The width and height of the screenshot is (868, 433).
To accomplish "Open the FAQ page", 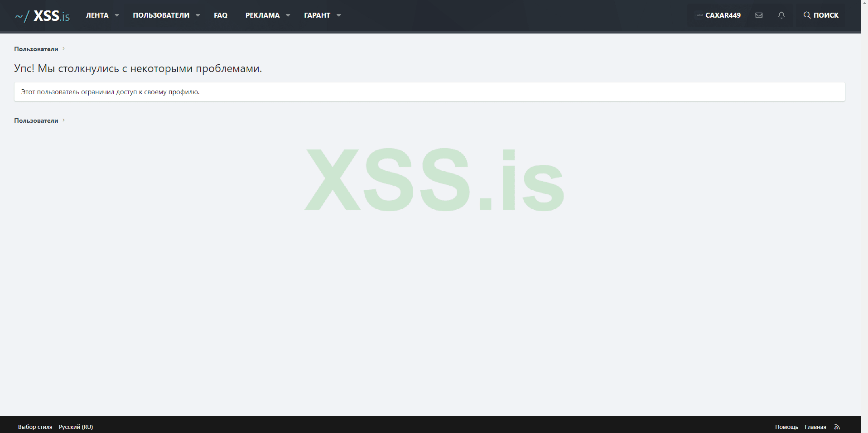I will point(221,15).
